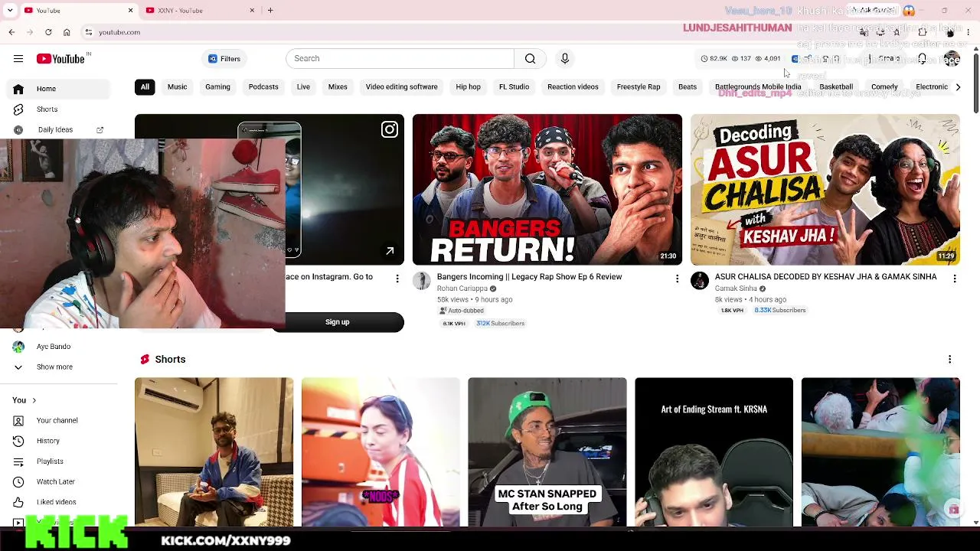Select the Podcasts filter chip

[263, 87]
